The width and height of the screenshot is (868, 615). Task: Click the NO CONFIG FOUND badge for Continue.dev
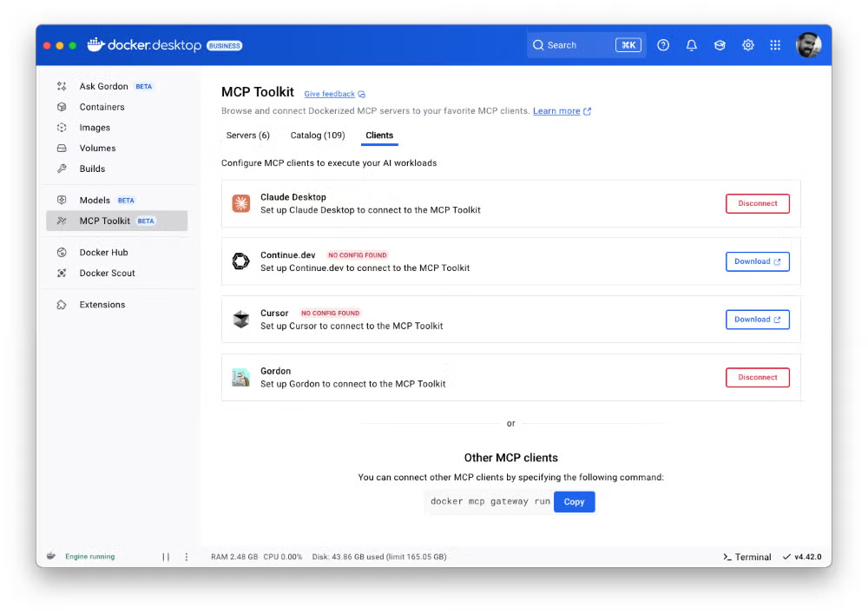pyautogui.click(x=357, y=255)
